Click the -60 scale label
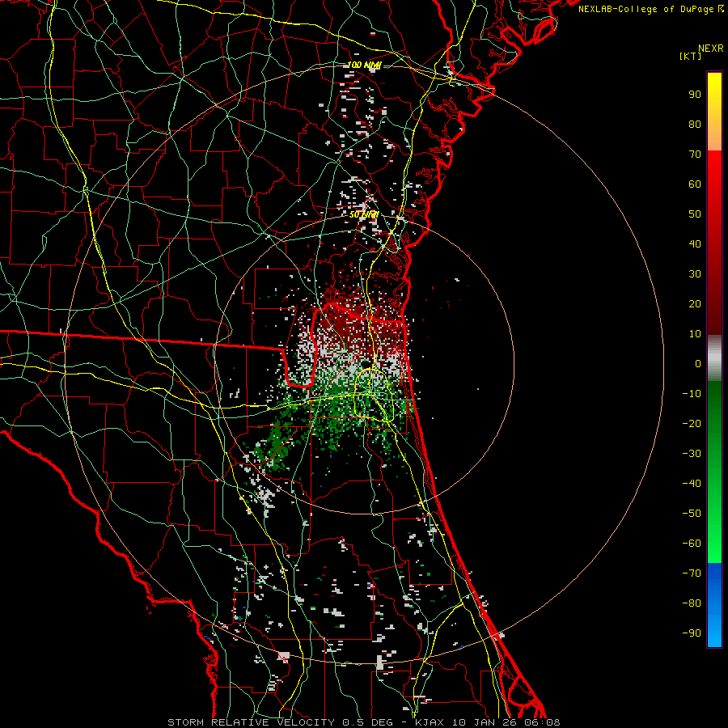This screenshot has height=728, width=728. (692, 544)
